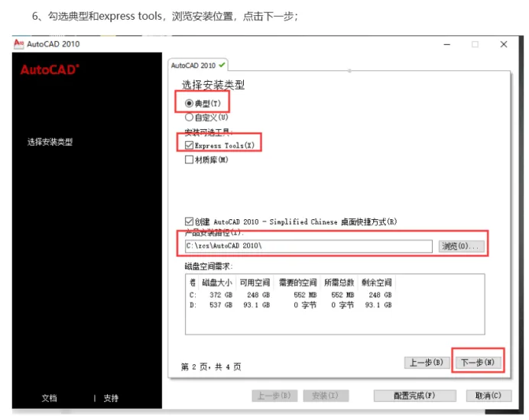Toggle the Express Tools(X) checkbox
Screen dimensions: 529x420
(x=189, y=145)
